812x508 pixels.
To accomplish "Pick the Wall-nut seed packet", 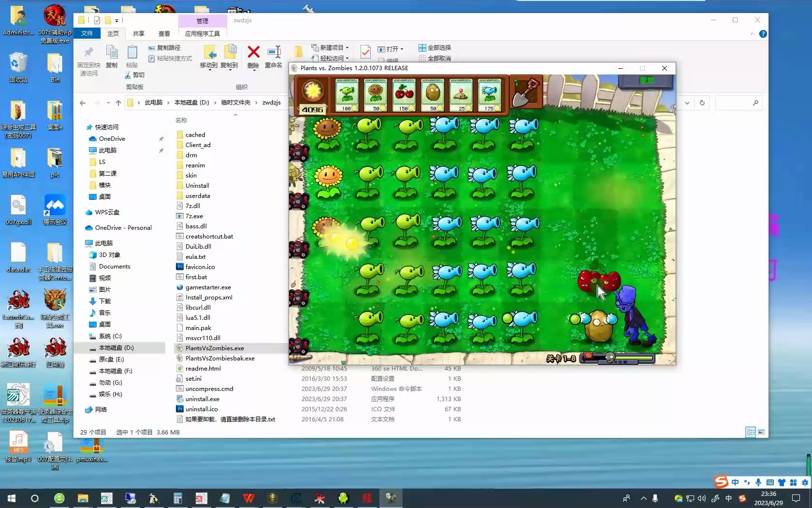I will 433,95.
